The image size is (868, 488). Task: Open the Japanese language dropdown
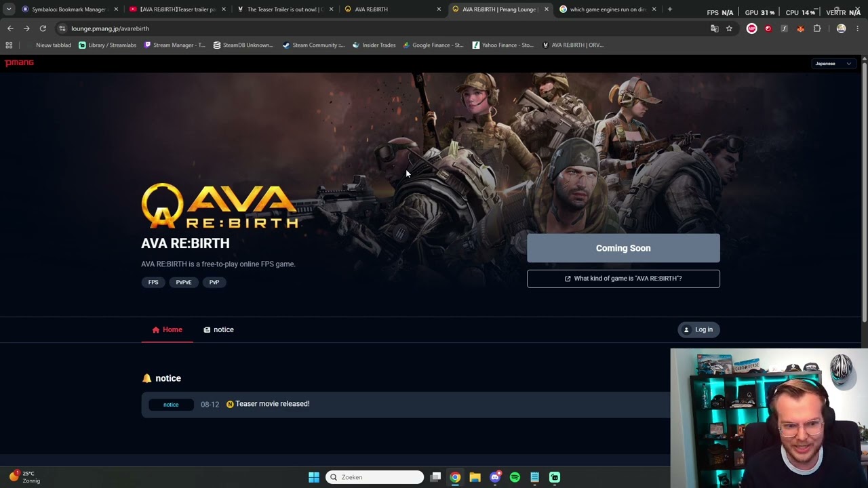click(833, 64)
